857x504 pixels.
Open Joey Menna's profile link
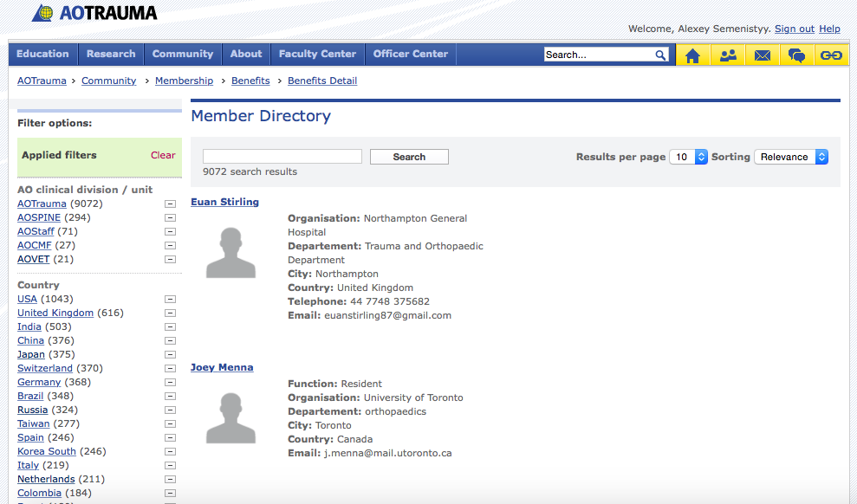pos(222,367)
